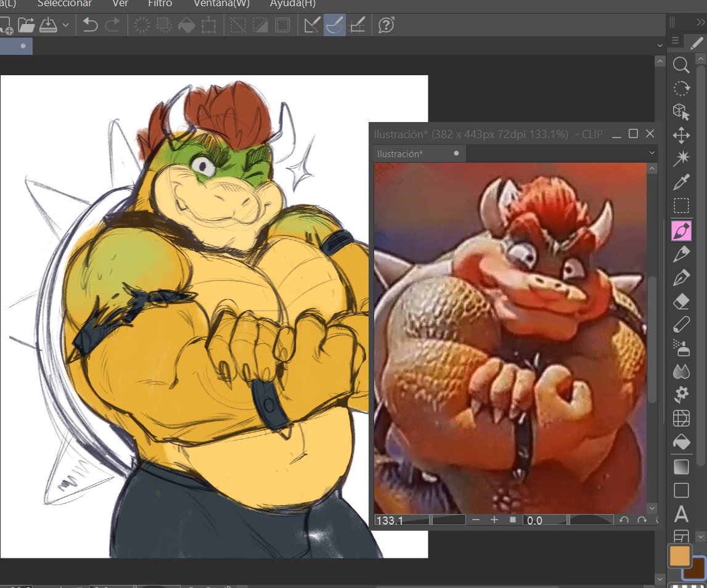Select the Text tool A icon

pos(681,513)
